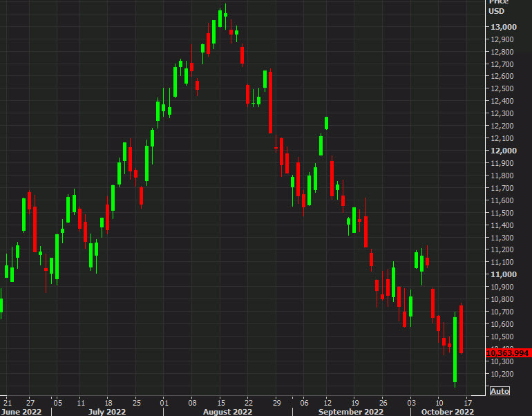This screenshot has width=532, height=416.
Task: Click the 12,900 price axis label
Action: pos(502,39)
